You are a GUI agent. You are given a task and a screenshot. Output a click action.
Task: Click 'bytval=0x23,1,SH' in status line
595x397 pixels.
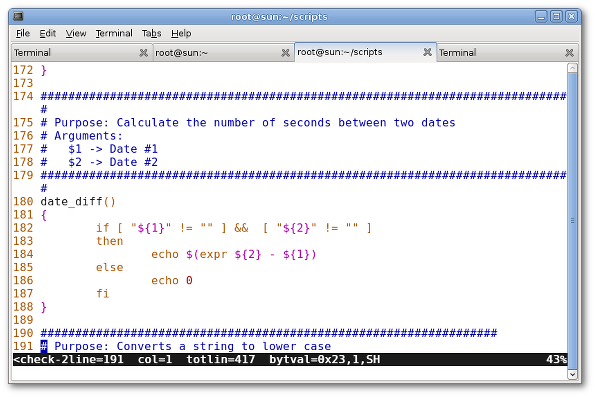pyautogui.click(x=324, y=359)
